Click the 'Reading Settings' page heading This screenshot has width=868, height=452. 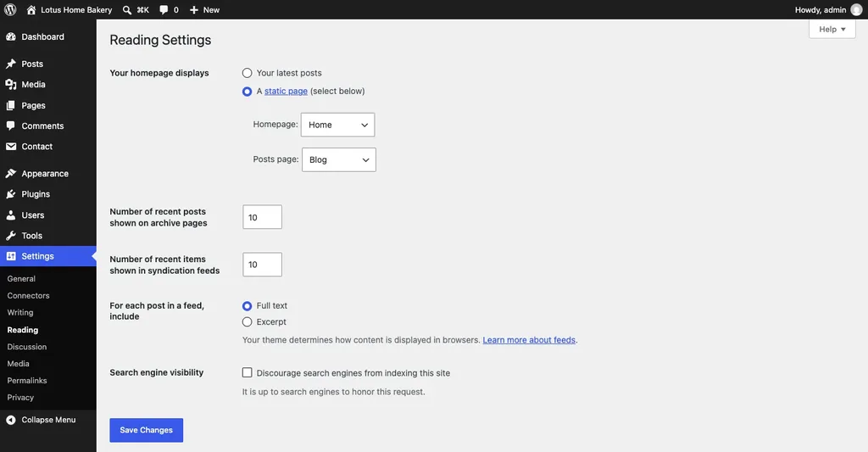tap(160, 40)
